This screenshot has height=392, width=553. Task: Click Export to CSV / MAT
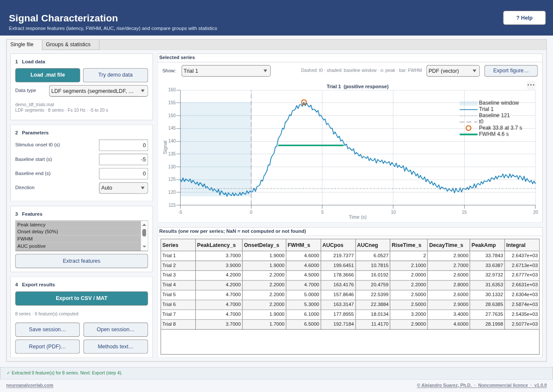click(x=81, y=298)
